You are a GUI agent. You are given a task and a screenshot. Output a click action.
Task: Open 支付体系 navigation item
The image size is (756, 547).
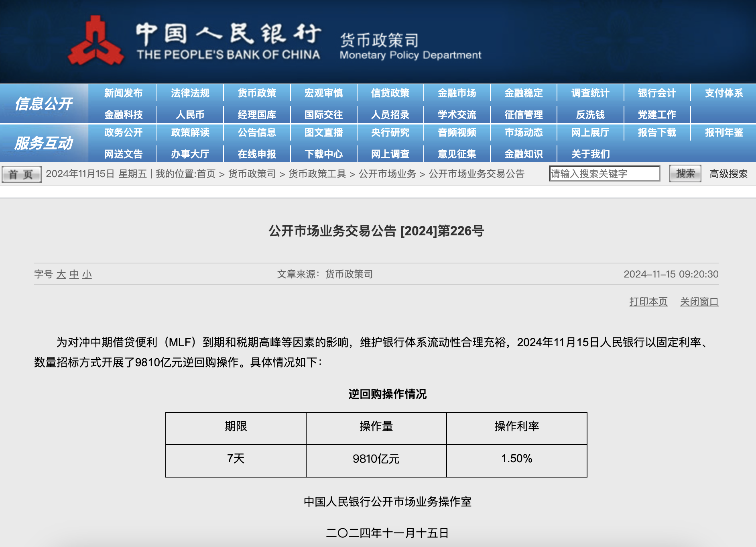click(724, 93)
